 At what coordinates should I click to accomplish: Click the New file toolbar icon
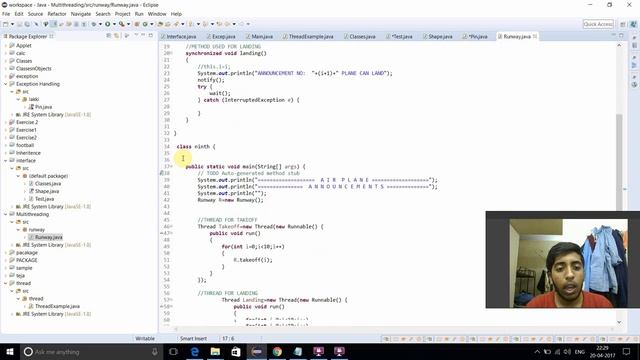point(6,24)
